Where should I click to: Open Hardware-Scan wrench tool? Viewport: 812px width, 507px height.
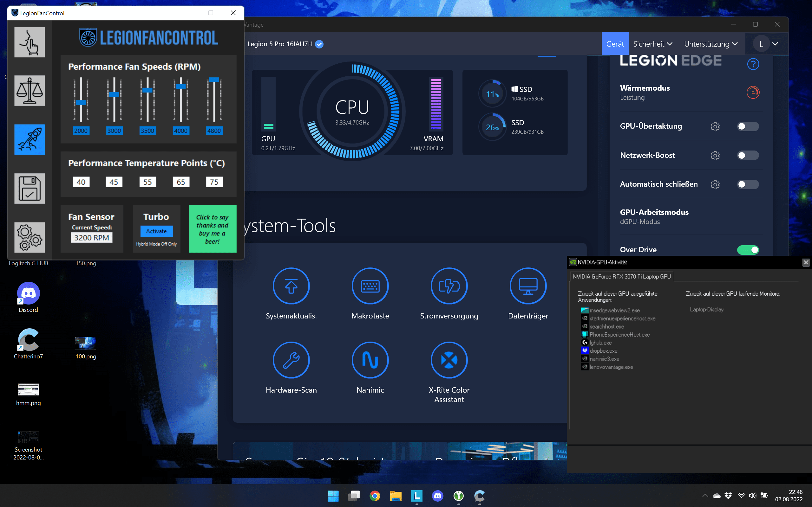coord(291,360)
